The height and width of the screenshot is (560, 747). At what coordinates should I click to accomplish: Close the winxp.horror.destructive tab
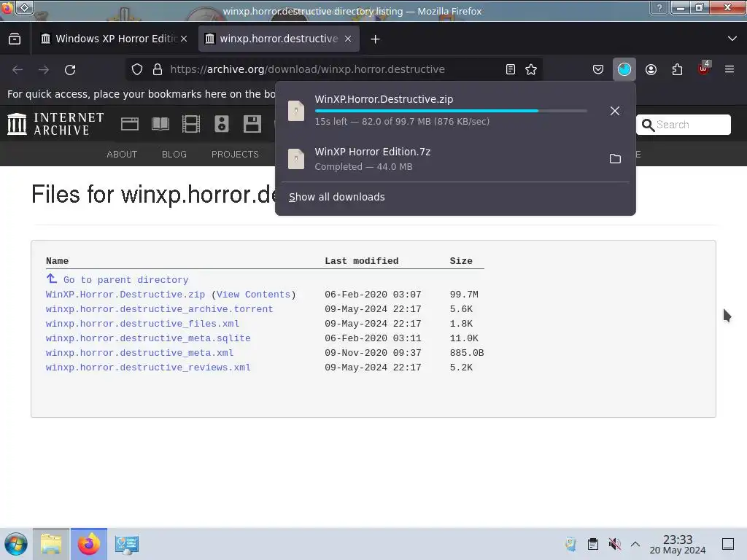point(348,39)
